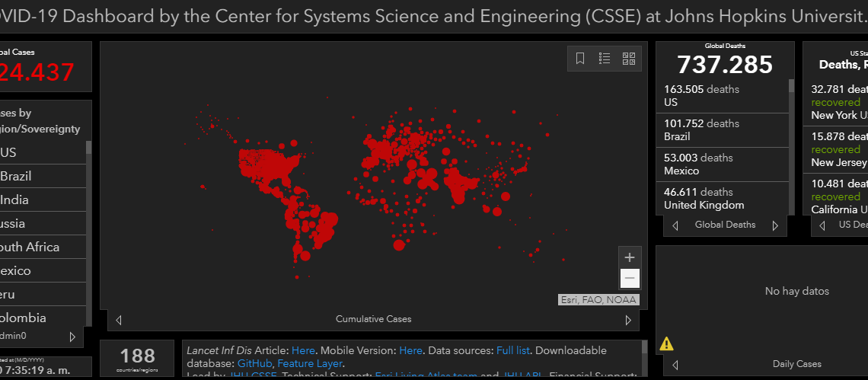Open the basemap gallery grid icon
This screenshot has width=868, height=380.
pyautogui.click(x=629, y=58)
